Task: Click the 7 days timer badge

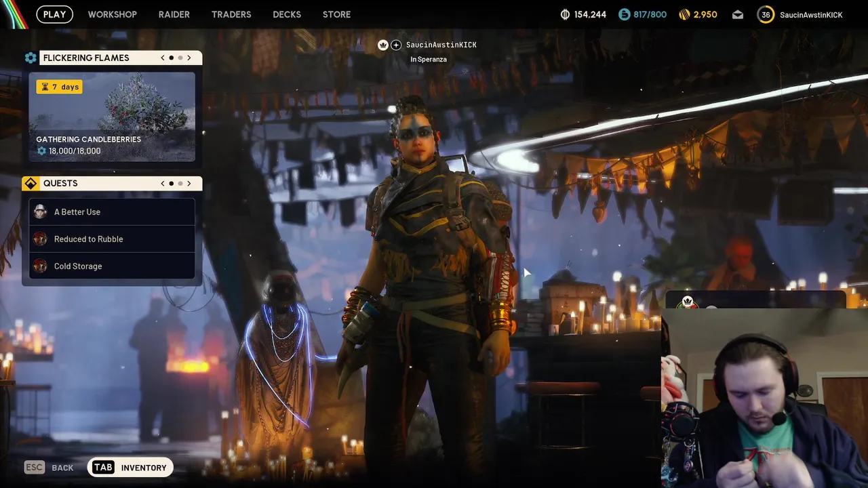Action: [x=59, y=87]
